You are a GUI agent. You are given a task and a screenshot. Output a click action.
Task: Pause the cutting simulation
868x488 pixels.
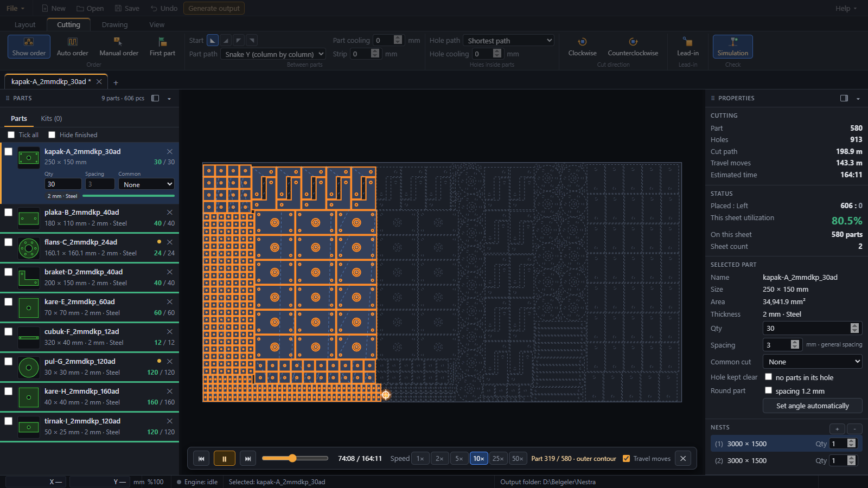click(225, 459)
